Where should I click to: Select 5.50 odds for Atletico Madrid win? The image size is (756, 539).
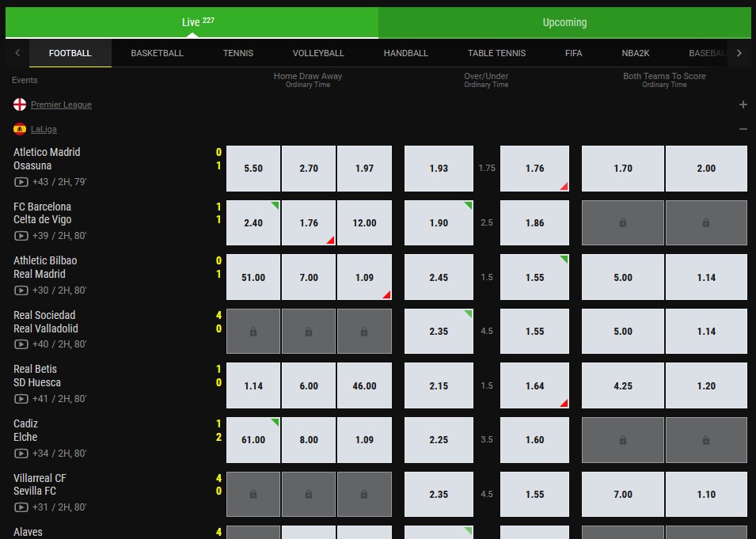[x=253, y=168]
